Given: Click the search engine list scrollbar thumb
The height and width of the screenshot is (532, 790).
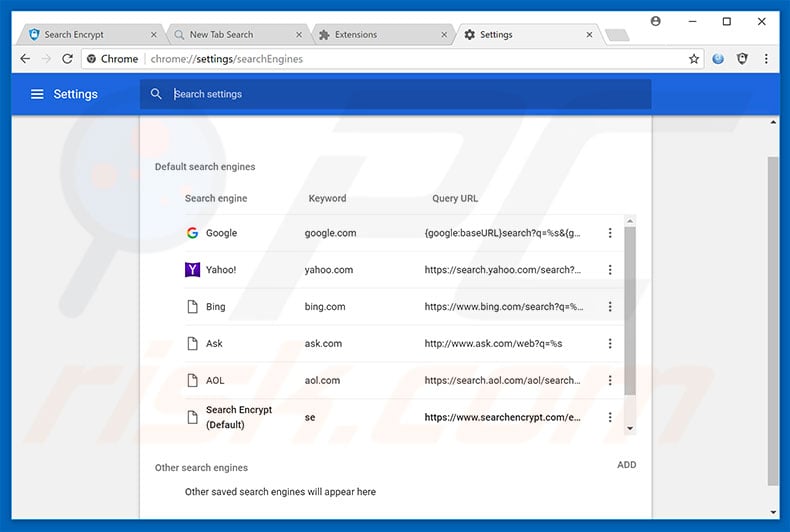Looking at the screenshot, I should [x=630, y=310].
